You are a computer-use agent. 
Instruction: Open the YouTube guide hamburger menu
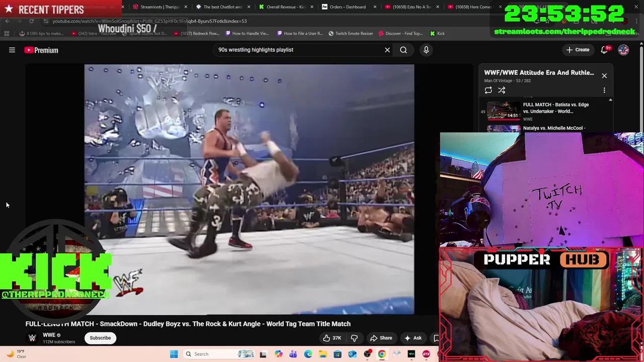pyautogui.click(x=12, y=50)
